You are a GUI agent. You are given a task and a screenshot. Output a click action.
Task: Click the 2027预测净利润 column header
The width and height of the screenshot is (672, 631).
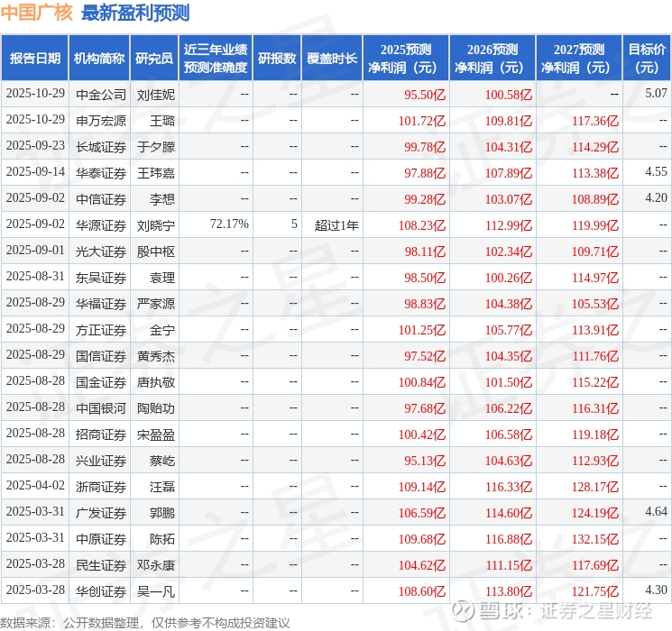579,59
